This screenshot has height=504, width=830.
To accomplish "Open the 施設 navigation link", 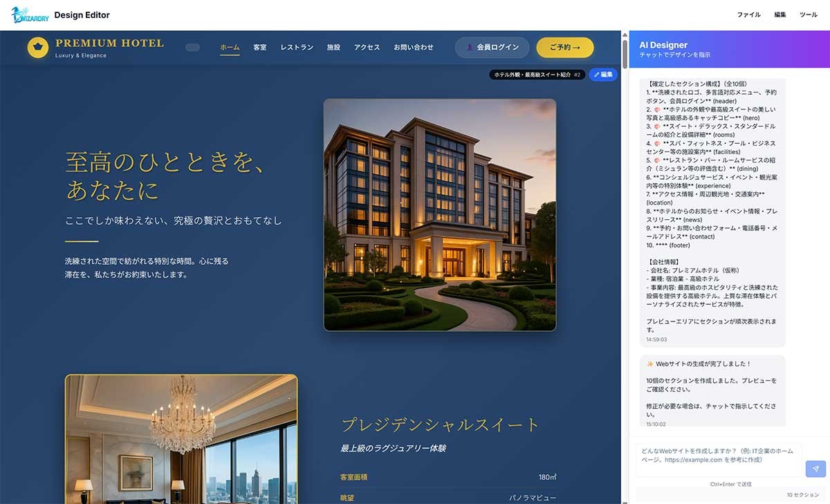I will 334,47.
